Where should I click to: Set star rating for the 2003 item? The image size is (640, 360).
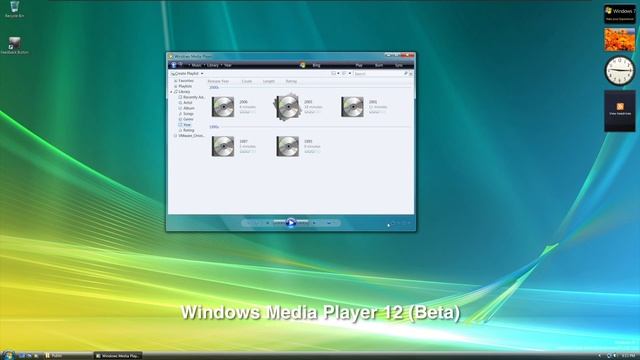point(312,112)
